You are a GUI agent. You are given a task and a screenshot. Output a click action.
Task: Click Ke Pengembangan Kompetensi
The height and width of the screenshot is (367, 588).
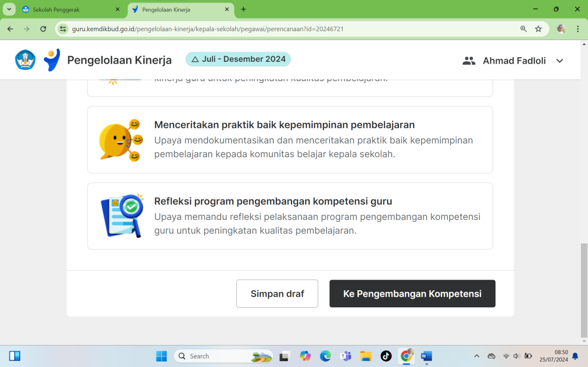(412, 293)
